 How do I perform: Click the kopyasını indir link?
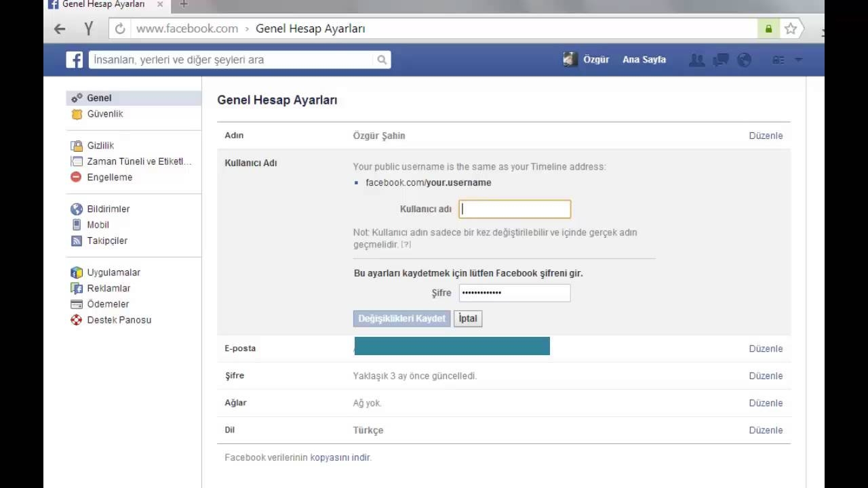[340, 457]
